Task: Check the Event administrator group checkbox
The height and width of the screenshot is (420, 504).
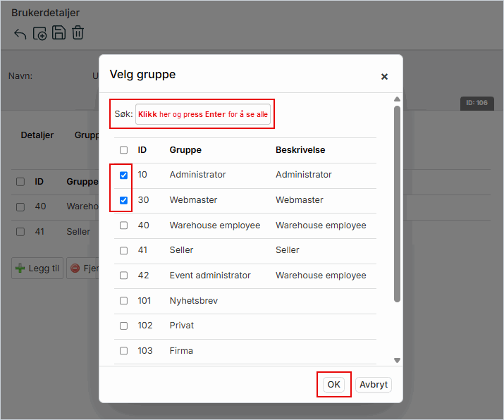Action: point(123,276)
